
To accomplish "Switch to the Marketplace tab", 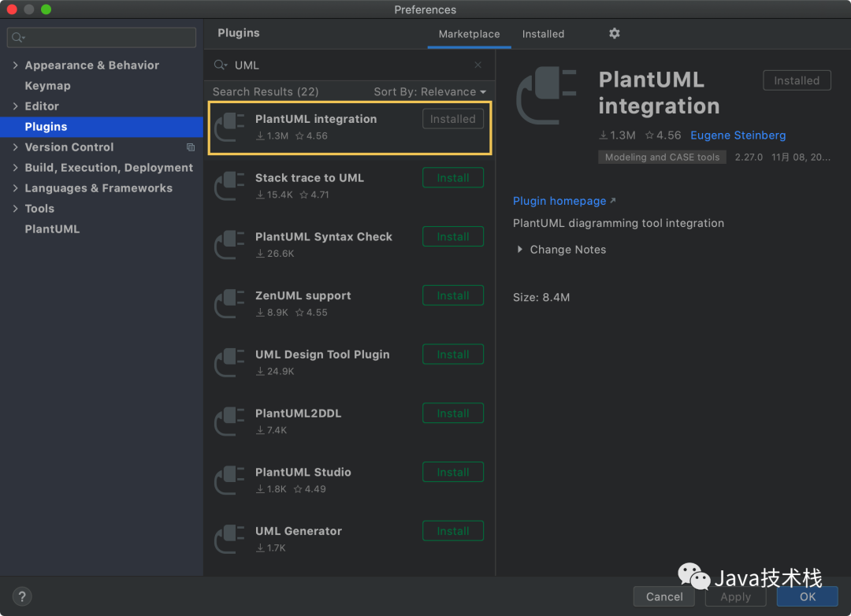I will (469, 34).
